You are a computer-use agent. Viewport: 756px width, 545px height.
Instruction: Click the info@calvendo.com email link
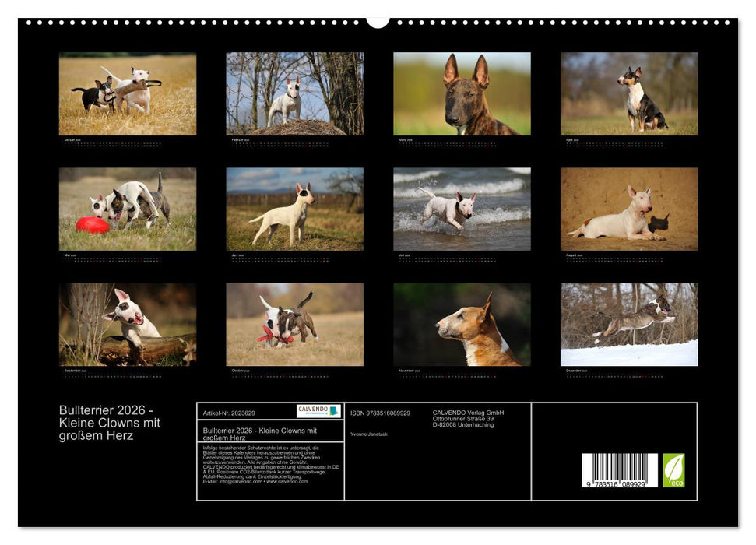tap(239, 481)
